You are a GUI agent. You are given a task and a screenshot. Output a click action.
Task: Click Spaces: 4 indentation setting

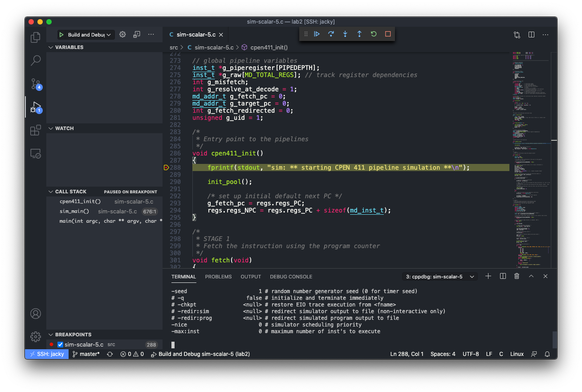point(443,354)
